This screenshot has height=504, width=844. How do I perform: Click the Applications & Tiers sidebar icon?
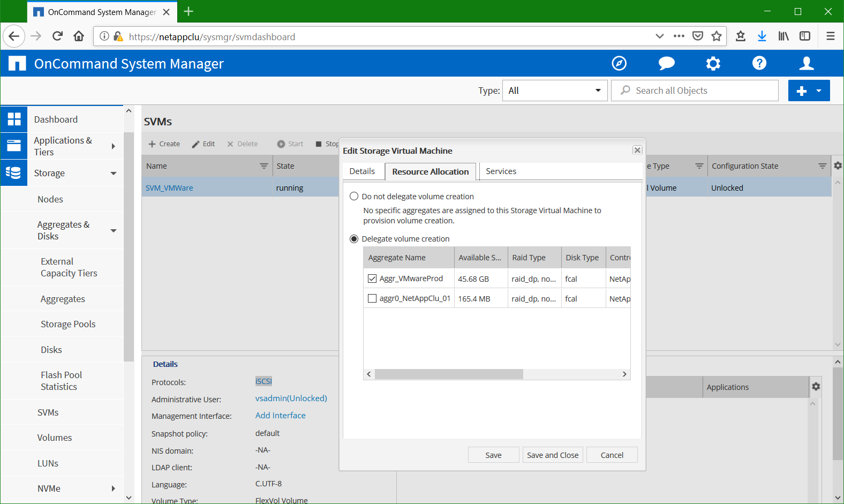point(14,146)
